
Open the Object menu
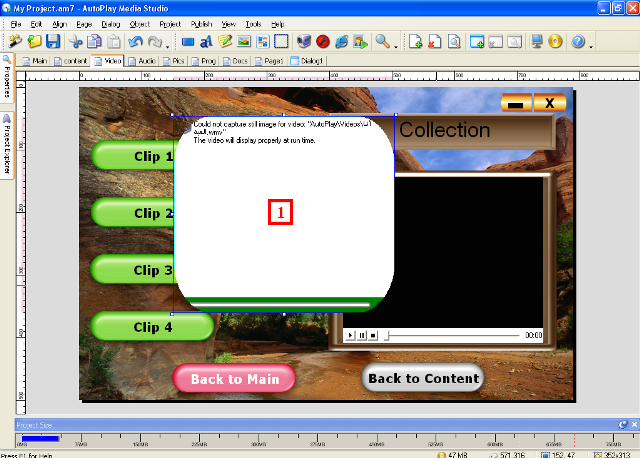click(x=140, y=23)
